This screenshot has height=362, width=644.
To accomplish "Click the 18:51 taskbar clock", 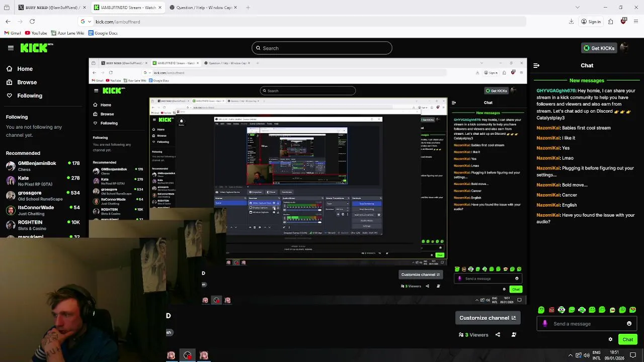I will tap(614, 355).
